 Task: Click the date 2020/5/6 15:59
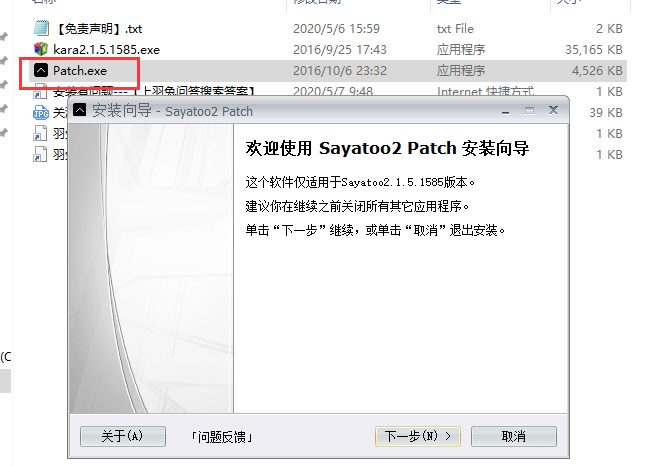[337, 29]
